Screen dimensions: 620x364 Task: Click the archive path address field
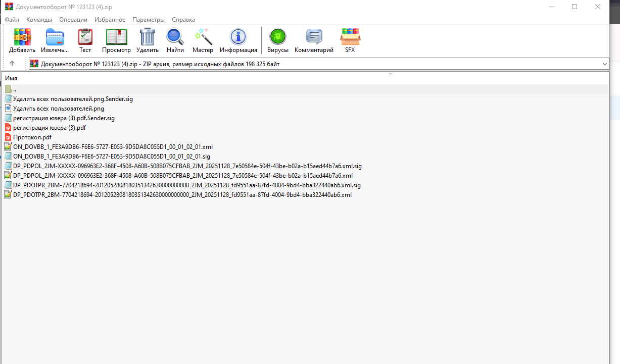pos(318,64)
